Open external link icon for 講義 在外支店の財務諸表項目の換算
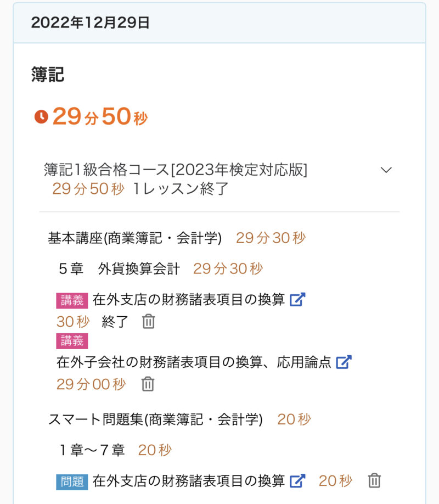This screenshot has width=439, height=504. [297, 300]
